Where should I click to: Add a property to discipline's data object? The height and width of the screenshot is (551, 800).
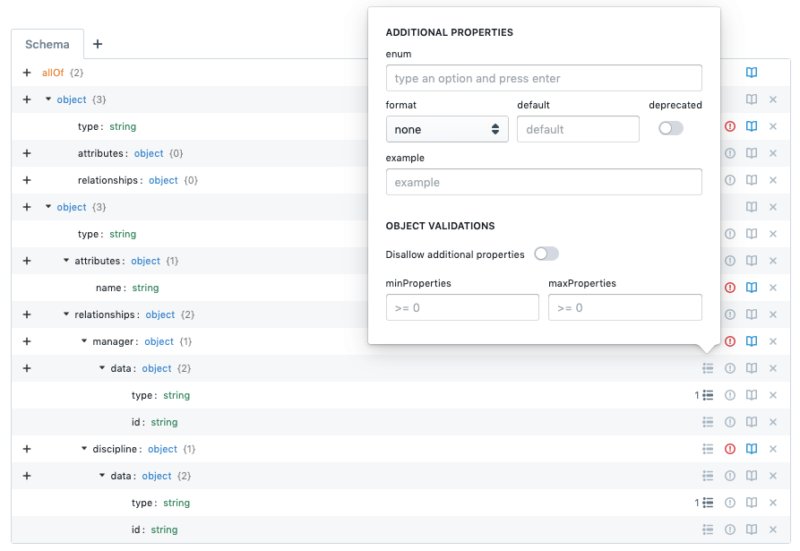(x=27, y=476)
